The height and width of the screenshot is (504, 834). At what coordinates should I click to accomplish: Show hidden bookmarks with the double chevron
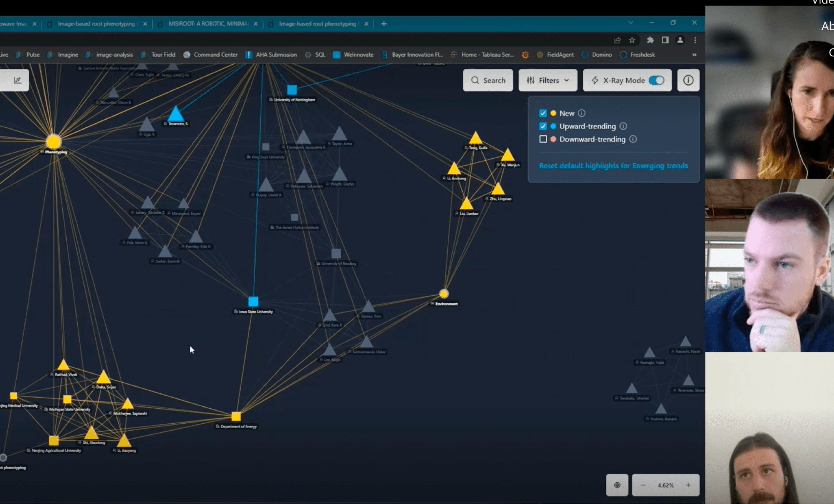(694, 55)
